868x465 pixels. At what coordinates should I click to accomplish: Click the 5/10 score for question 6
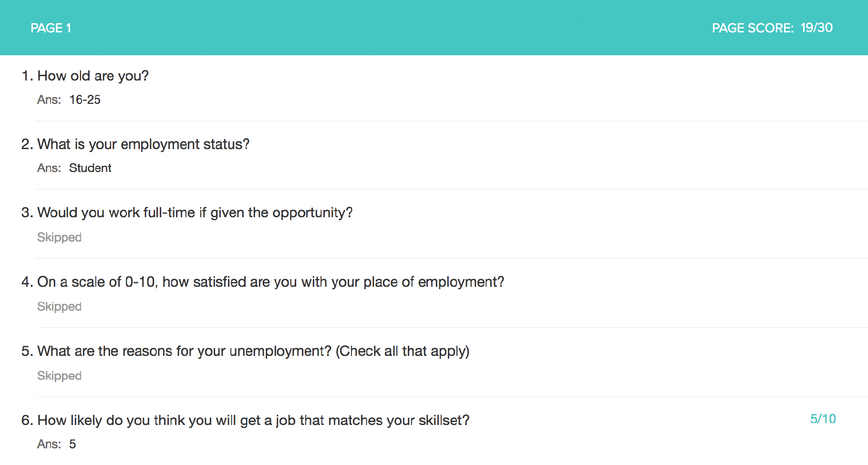coord(823,419)
